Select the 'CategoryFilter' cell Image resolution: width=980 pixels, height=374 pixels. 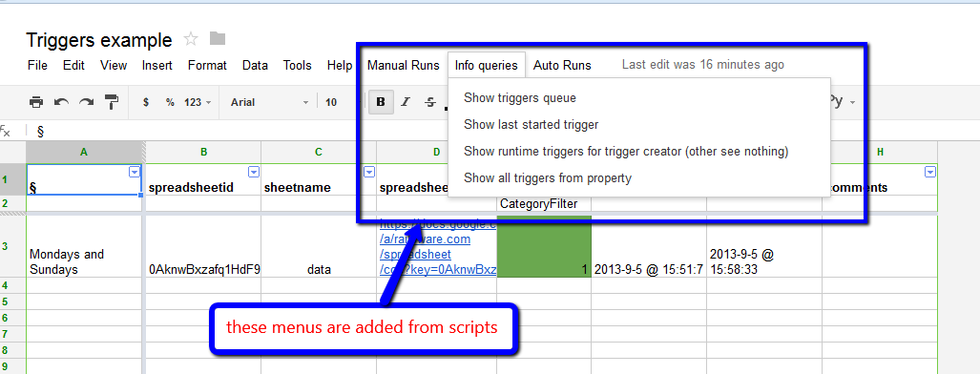click(x=544, y=203)
